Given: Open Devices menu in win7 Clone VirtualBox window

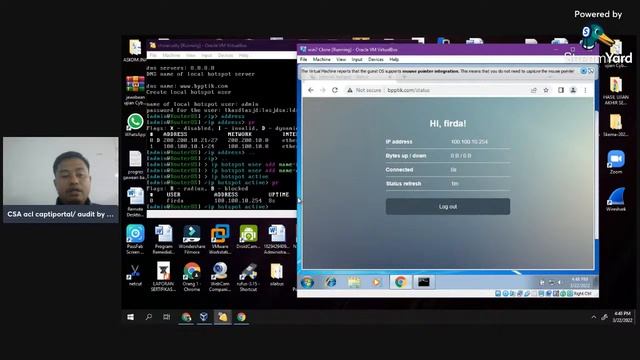Looking at the screenshot, I should tap(376, 60).
